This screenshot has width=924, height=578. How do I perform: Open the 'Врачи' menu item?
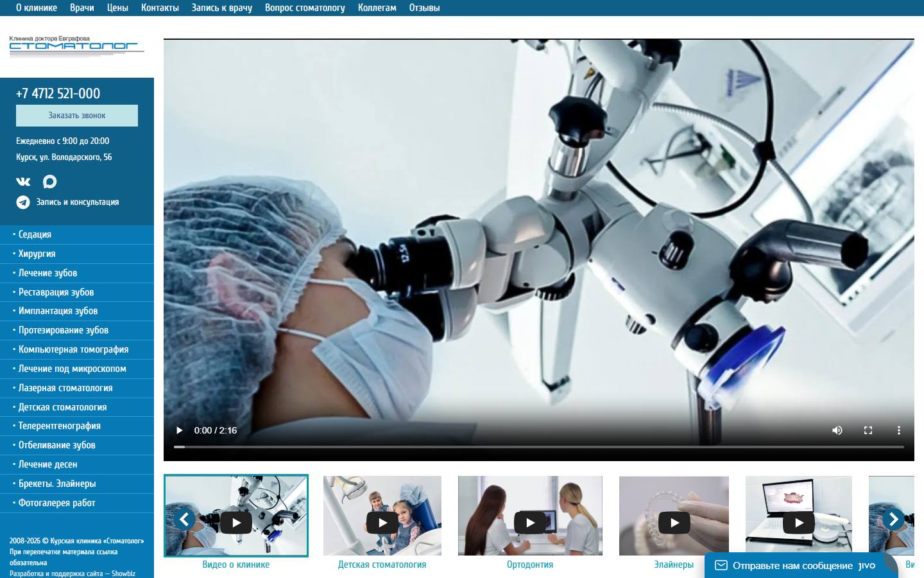click(x=82, y=8)
